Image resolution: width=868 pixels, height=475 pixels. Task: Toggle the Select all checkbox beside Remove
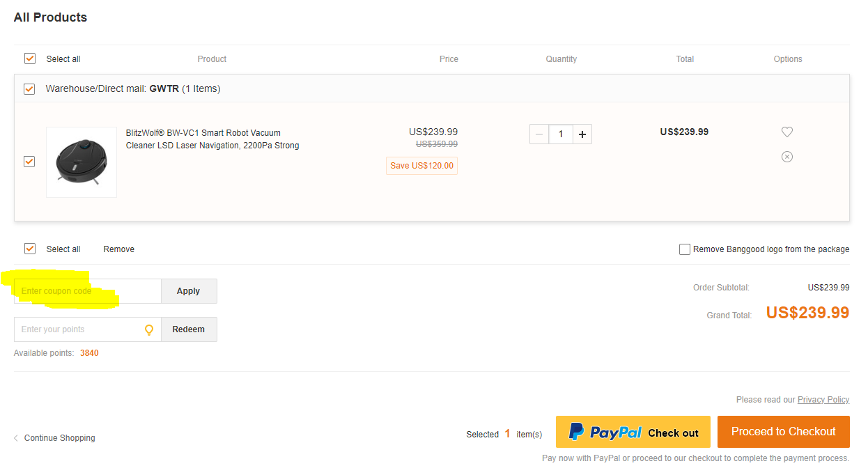(x=30, y=249)
